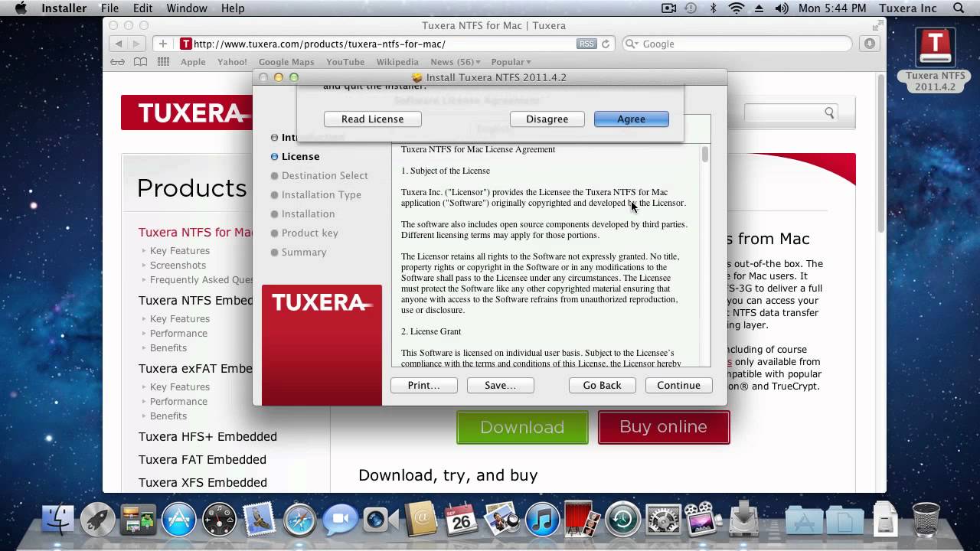Click the Buy online button on webpage

coord(663,427)
